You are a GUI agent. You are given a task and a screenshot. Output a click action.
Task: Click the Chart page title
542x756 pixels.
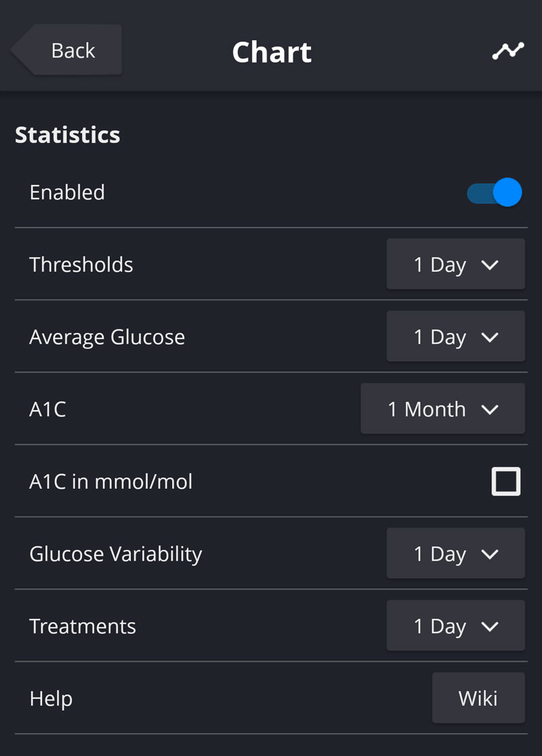272,52
